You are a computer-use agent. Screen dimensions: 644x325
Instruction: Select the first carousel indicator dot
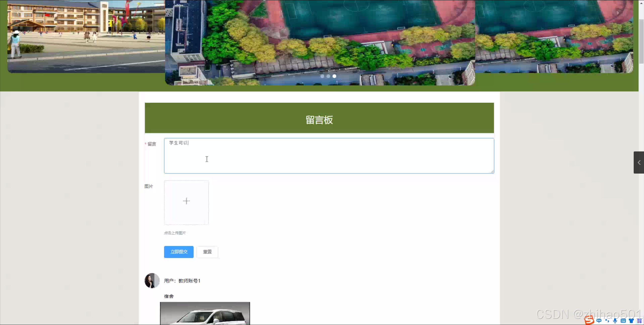[322, 76]
